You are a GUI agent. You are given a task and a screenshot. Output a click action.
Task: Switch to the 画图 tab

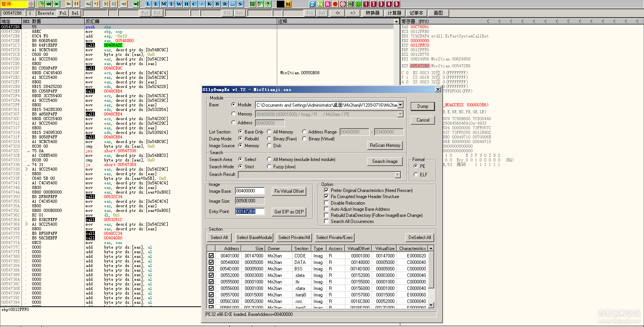click(438, 13)
